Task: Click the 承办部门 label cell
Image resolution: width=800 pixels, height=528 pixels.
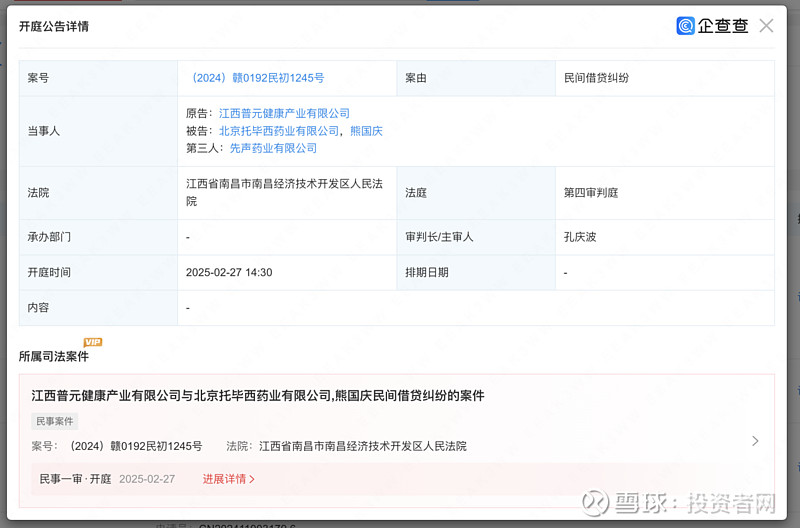Action: point(98,237)
